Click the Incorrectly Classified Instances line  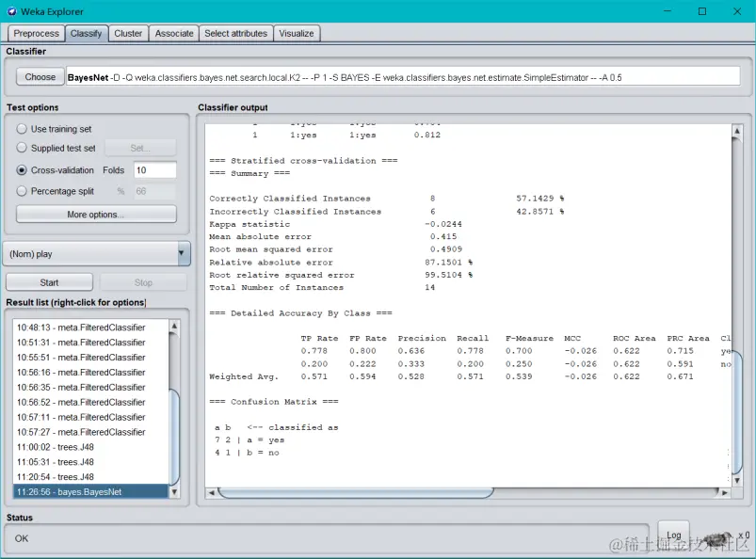387,211
